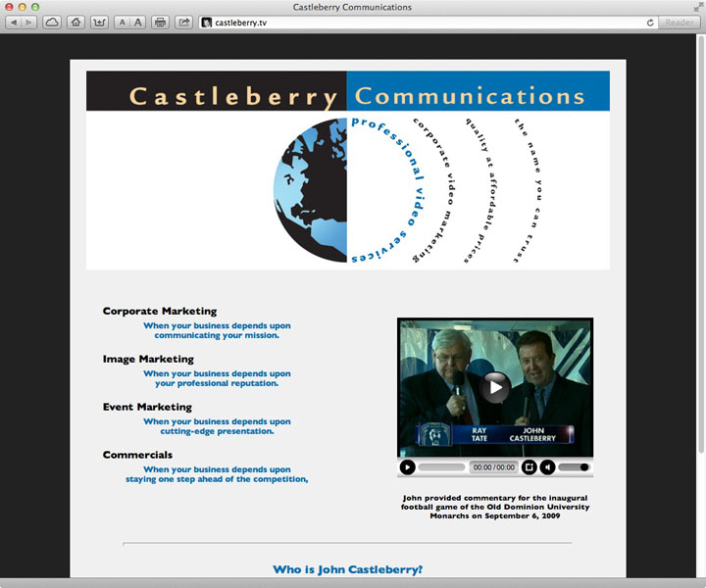Screen dimensions: 706x588
Task: Increase text size with the large A
Action: [x=138, y=22]
